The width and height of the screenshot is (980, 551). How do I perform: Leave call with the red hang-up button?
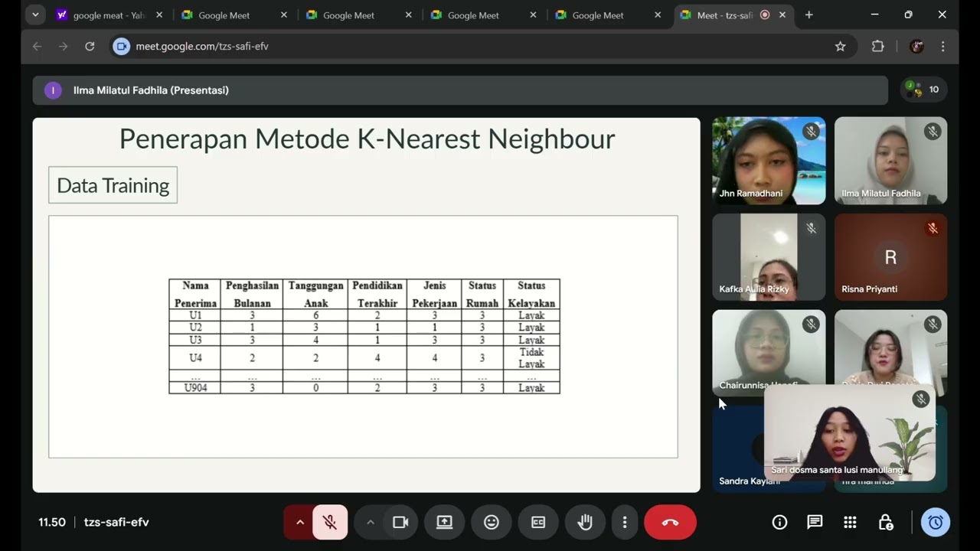pos(670,522)
